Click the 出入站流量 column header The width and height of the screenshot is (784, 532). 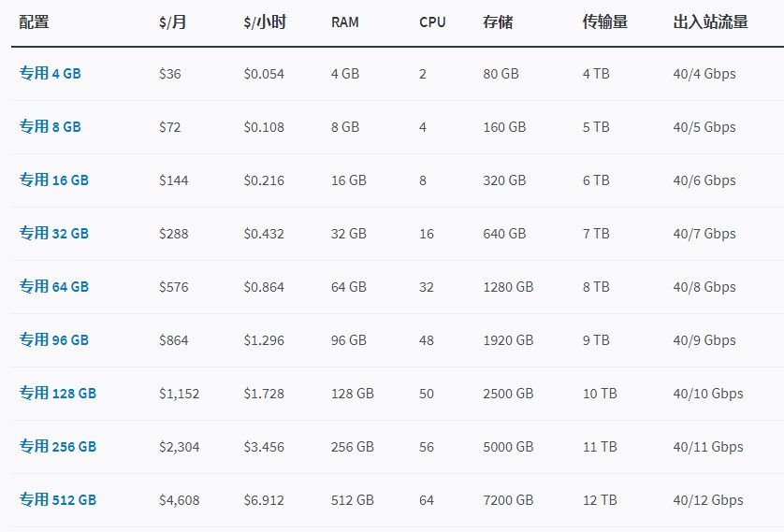click(710, 22)
